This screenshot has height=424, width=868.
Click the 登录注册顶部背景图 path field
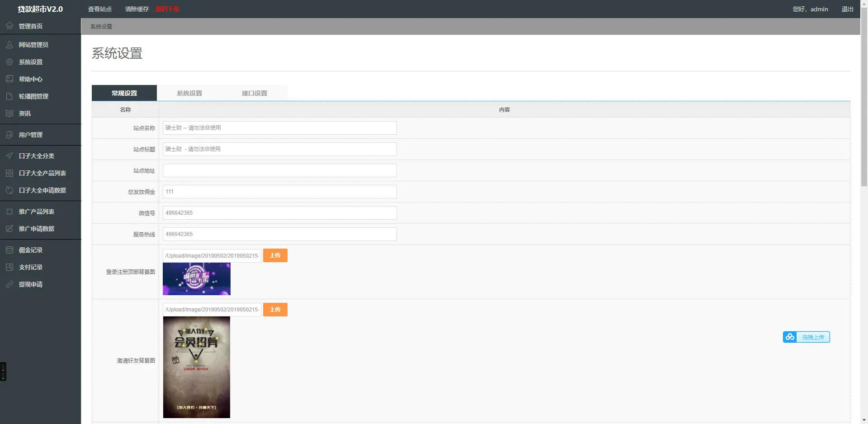(212, 255)
